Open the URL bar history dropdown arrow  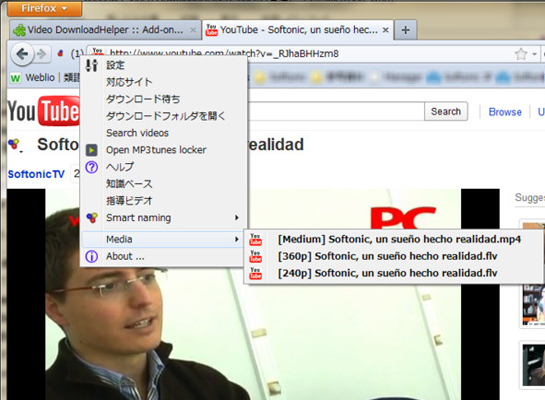point(535,54)
